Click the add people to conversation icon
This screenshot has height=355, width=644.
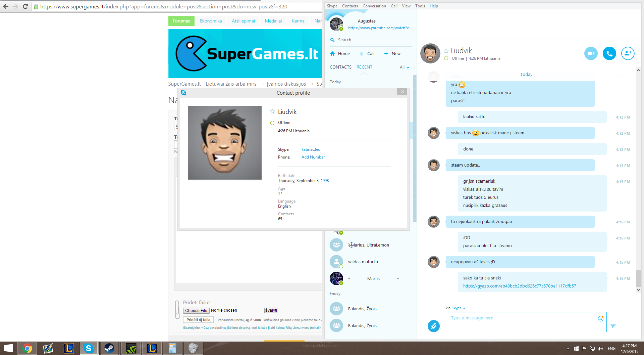628,53
